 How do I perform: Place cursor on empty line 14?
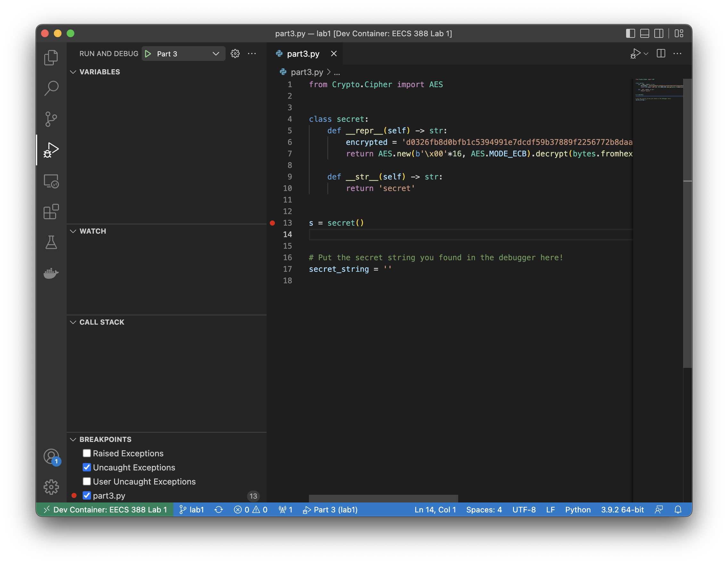[470, 235]
